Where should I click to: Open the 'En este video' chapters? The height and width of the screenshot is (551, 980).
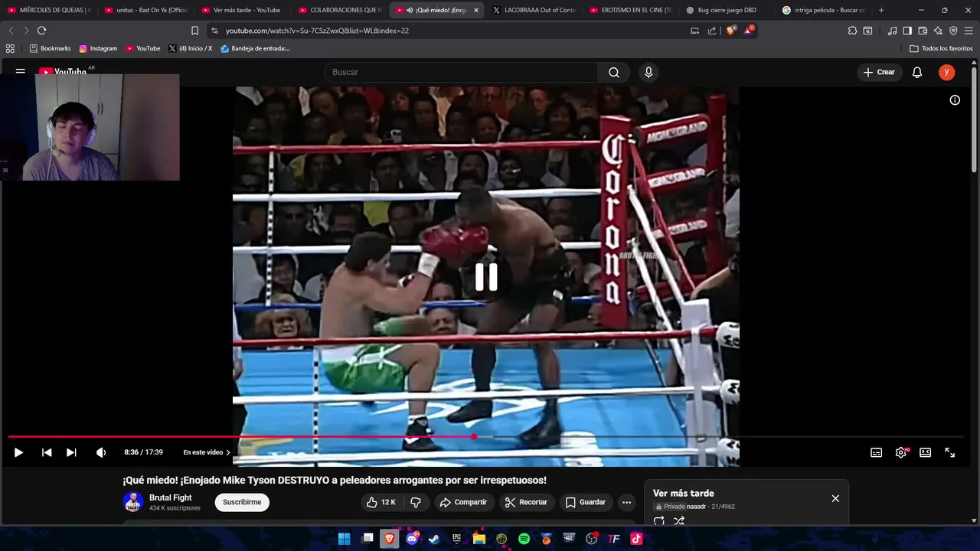click(207, 452)
